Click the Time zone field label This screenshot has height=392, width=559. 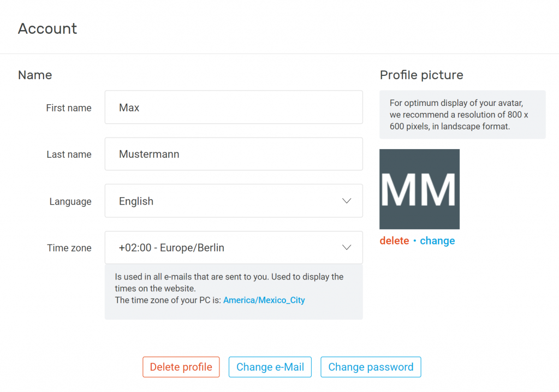coord(69,248)
